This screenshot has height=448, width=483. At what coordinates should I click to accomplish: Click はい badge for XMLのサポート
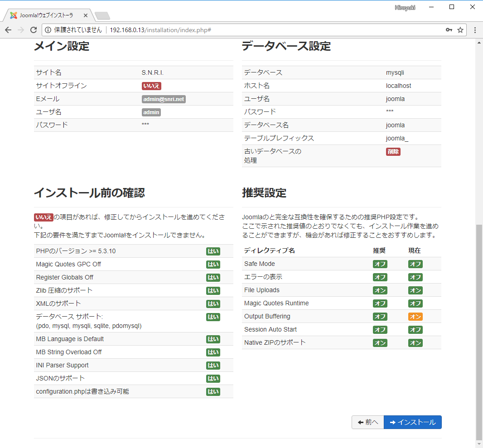tap(213, 303)
